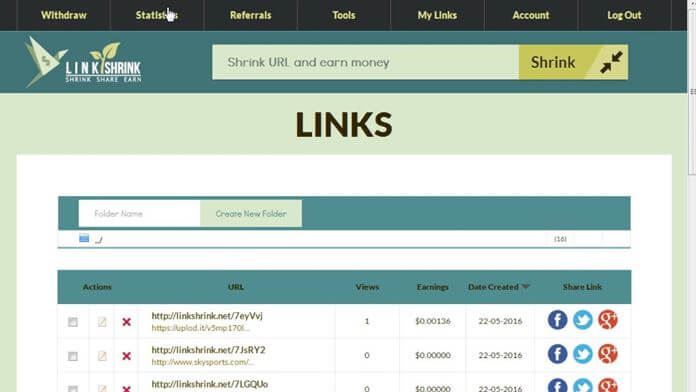
Task: Share 7LGQUo link on Twitter
Action: pos(583,385)
